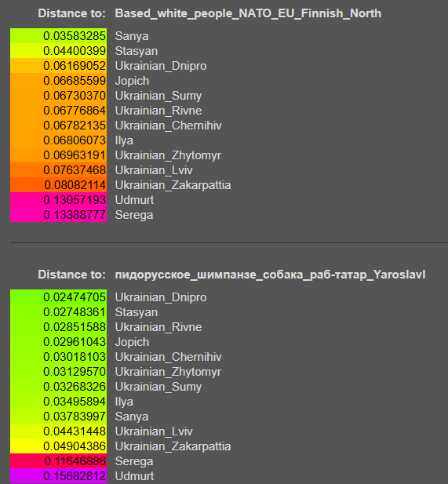Select the green 0.02474705 Dnipro cell

[58, 297]
